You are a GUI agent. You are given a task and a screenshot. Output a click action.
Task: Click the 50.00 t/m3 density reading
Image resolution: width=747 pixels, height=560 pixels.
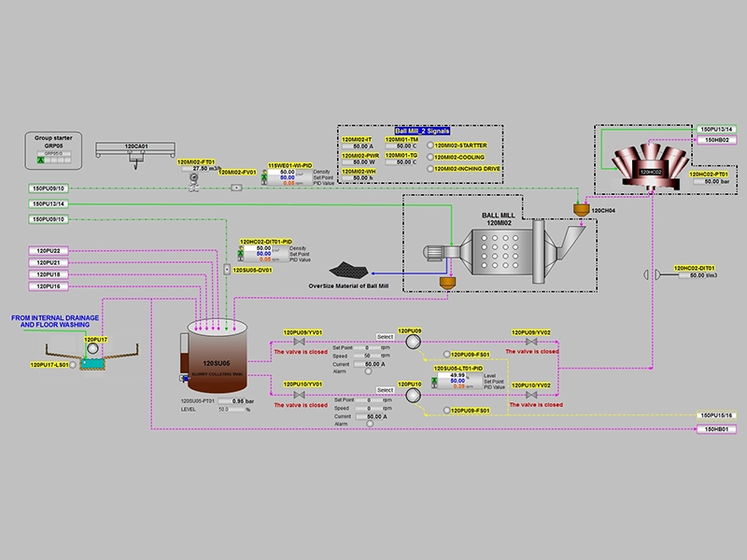[x=698, y=275]
